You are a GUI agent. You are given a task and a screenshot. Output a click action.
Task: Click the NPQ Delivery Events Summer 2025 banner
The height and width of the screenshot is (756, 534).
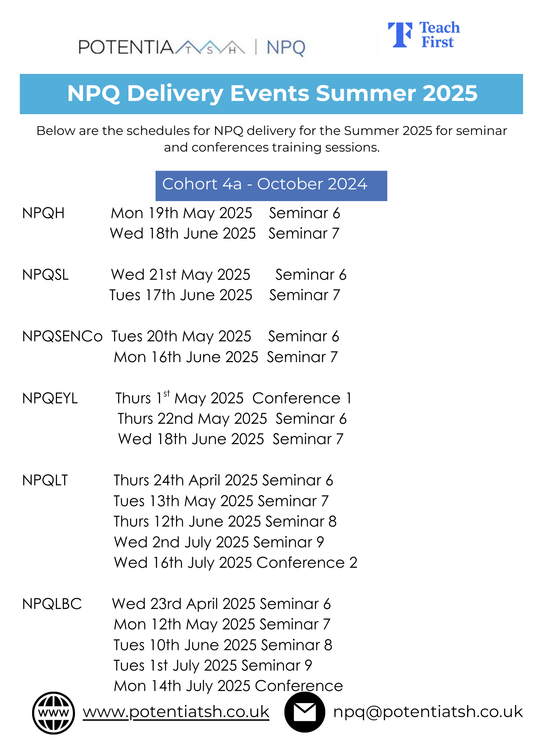271,94
